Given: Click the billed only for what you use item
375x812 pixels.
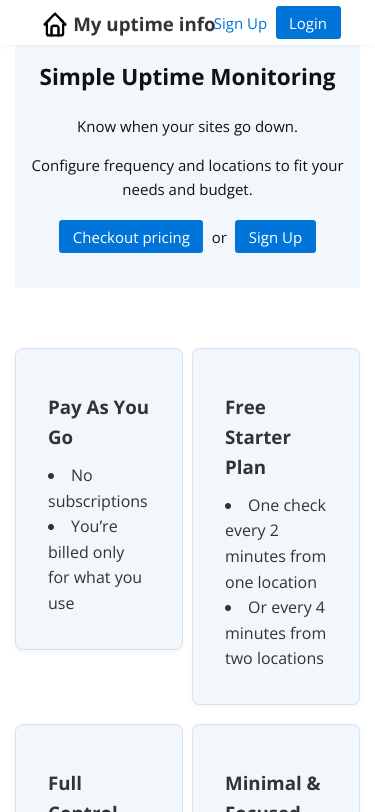Looking at the screenshot, I should coord(95,565).
